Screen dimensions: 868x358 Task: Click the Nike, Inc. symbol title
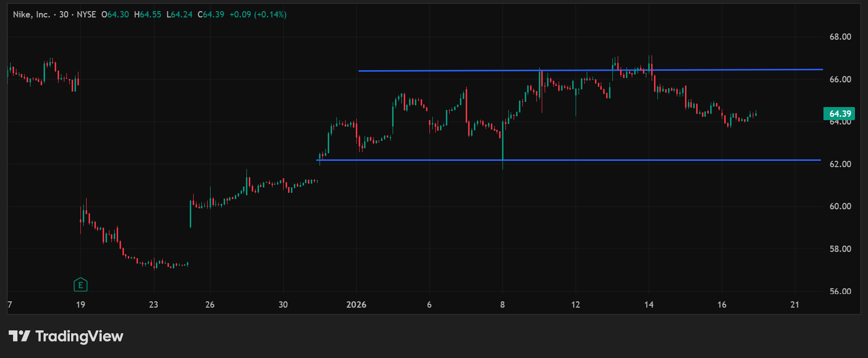[31, 15]
